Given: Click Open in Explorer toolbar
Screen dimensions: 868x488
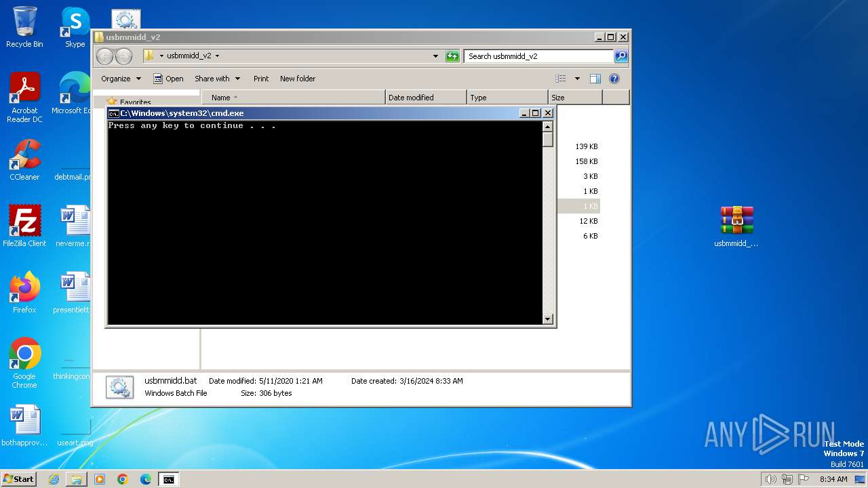Looking at the screenshot, I should point(168,79).
